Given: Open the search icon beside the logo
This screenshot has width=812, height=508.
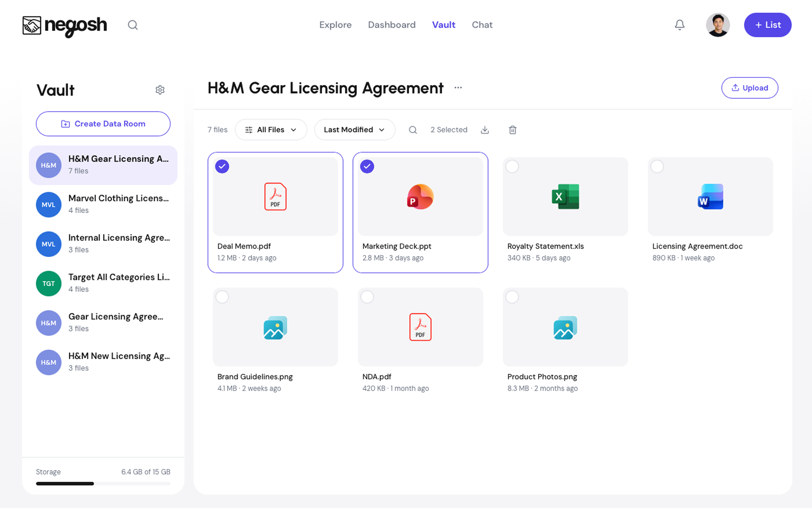Looking at the screenshot, I should [x=133, y=25].
